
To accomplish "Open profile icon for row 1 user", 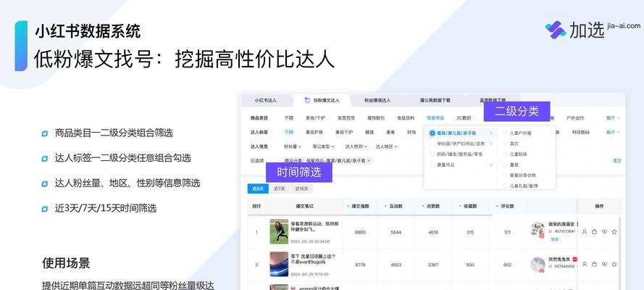I will pyautogui.click(x=584, y=232).
